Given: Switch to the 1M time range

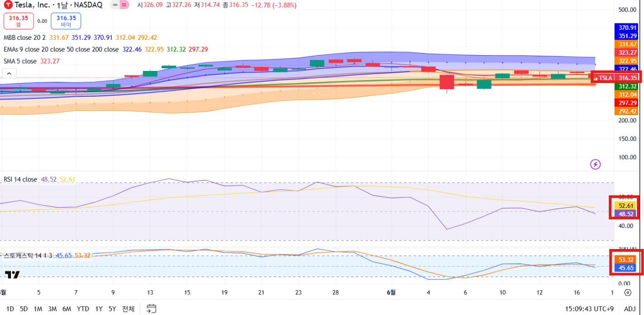Looking at the screenshot, I should (x=38, y=309).
